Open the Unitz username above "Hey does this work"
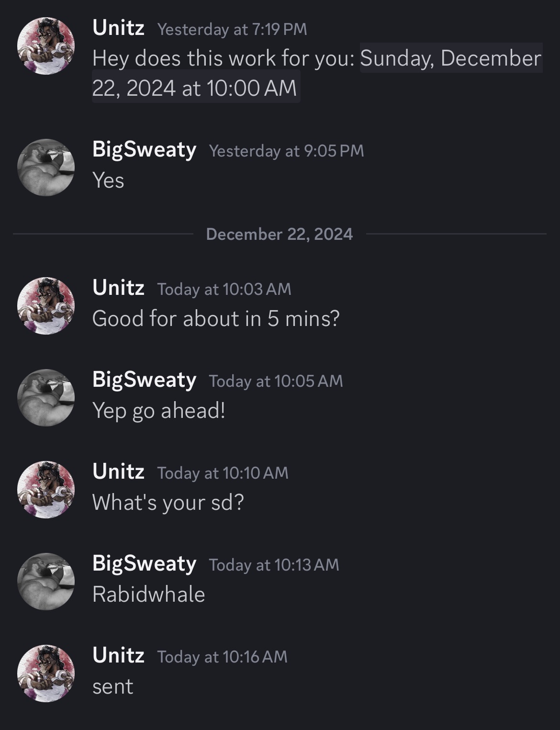The height and width of the screenshot is (730, 560). pyautogui.click(x=118, y=28)
